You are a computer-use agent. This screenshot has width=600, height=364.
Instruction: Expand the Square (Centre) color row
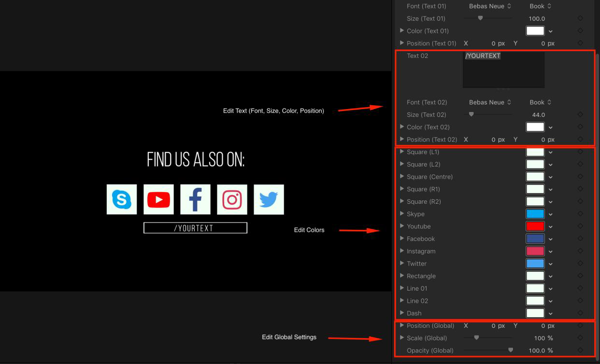(x=402, y=177)
